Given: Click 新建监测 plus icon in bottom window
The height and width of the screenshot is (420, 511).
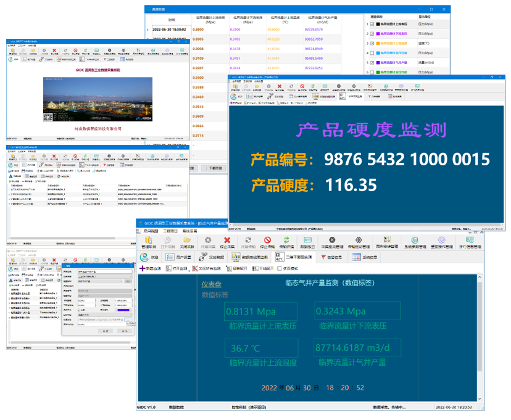Looking at the screenshot, I should [x=143, y=269].
